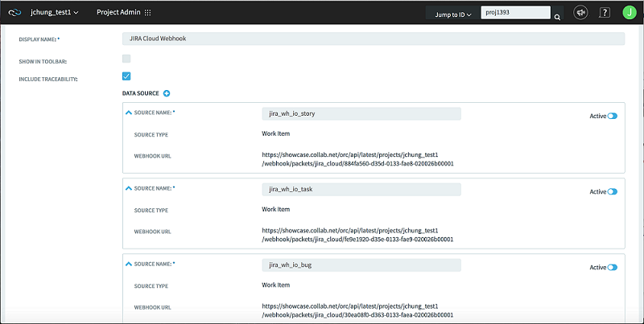Open the help question mark icon
This screenshot has height=324, width=644.
[x=605, y=13]
